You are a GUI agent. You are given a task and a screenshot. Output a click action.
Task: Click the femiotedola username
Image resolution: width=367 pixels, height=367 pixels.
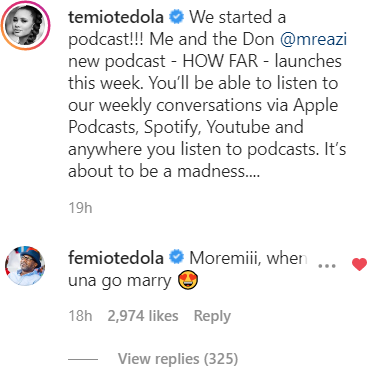116,258
